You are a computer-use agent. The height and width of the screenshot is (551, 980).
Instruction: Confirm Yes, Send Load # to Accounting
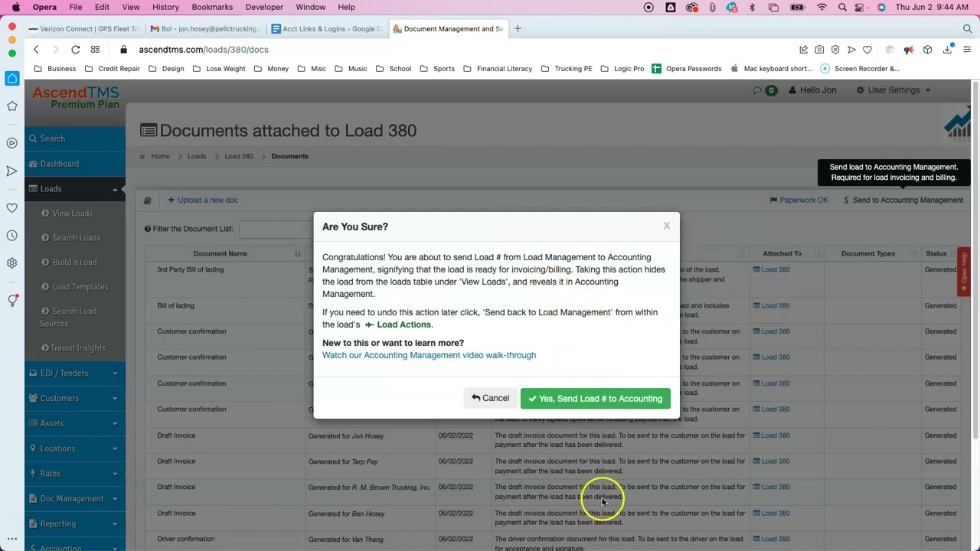pos(596,399)
